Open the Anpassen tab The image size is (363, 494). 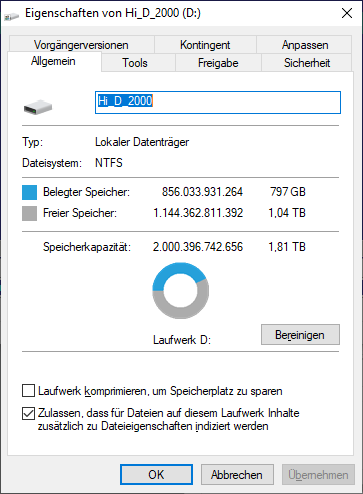[305, 45]
